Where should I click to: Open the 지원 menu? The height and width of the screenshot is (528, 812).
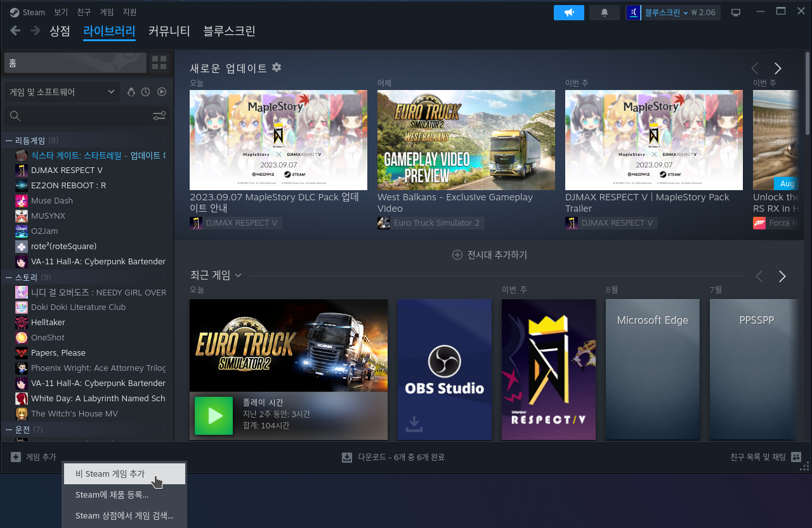tap(129, 12)
